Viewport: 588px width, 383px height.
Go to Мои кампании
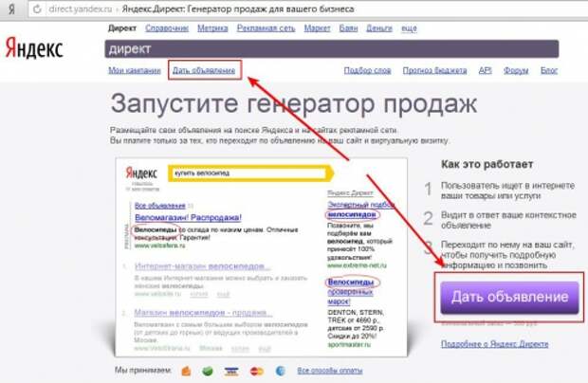point(135,70)
